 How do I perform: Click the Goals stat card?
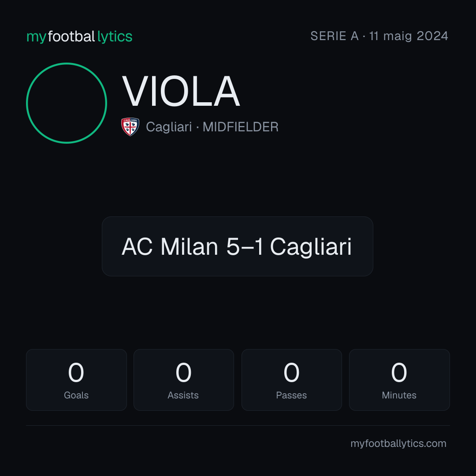76,380
